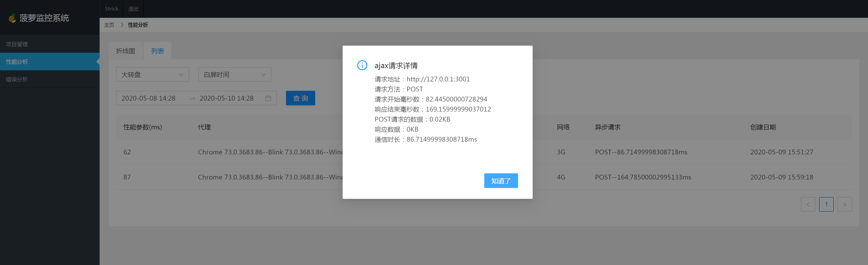Click date 2020-05-09 15:59:18 cell

(781, 177)
